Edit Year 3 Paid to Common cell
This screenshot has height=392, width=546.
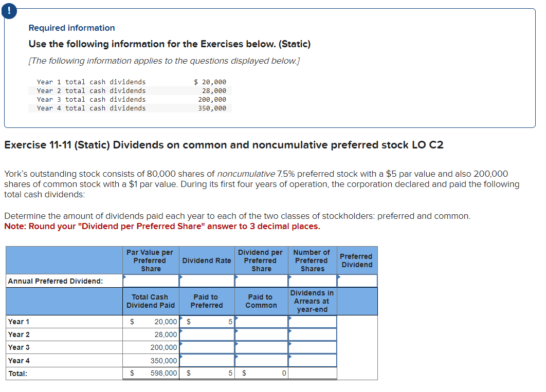[261, 347]
